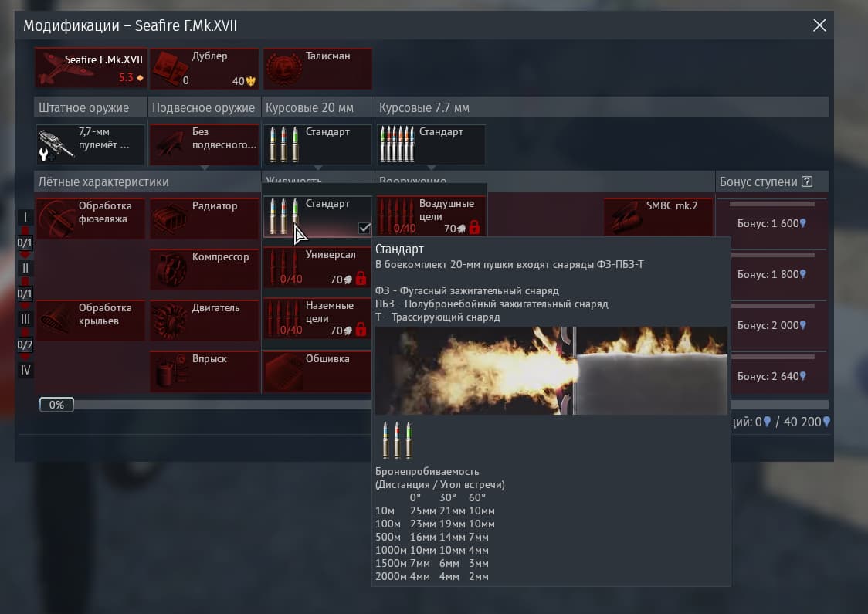868x614 pixels.
Task: Click the tier IV rank marker
Action: tap(25, 370)
